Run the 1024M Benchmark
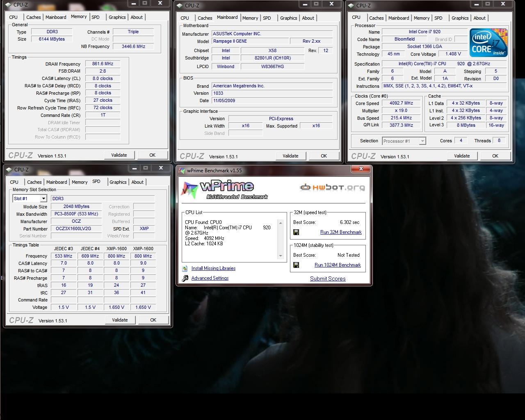Screen dimensions: 525x420 click(338, 265)
